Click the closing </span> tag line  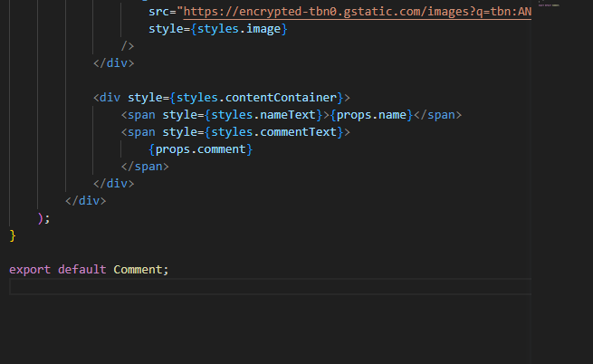[x=145, y=167]
